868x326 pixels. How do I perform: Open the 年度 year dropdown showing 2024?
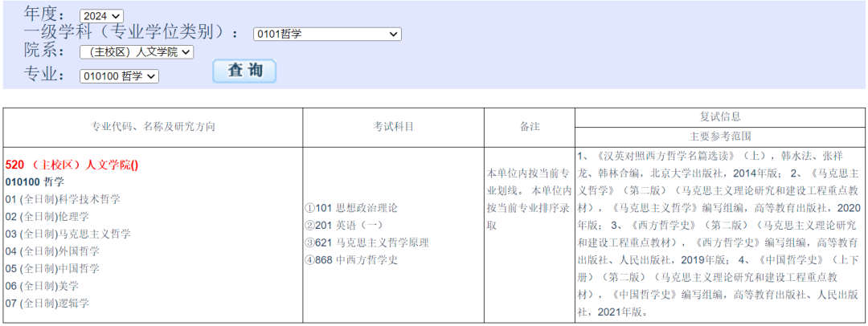coord(101,16)
